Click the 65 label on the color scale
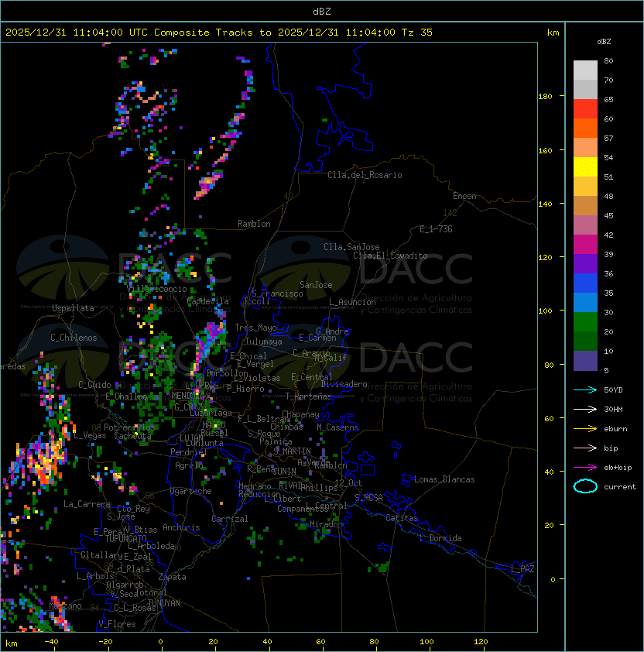 coord(608,99)
